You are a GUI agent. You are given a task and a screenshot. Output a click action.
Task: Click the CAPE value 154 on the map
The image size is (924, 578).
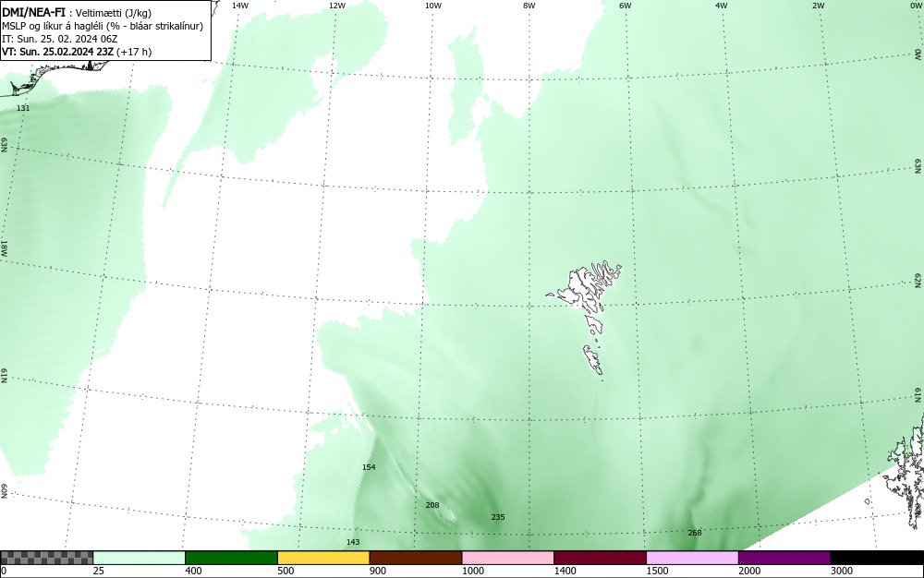click(369, 467)
